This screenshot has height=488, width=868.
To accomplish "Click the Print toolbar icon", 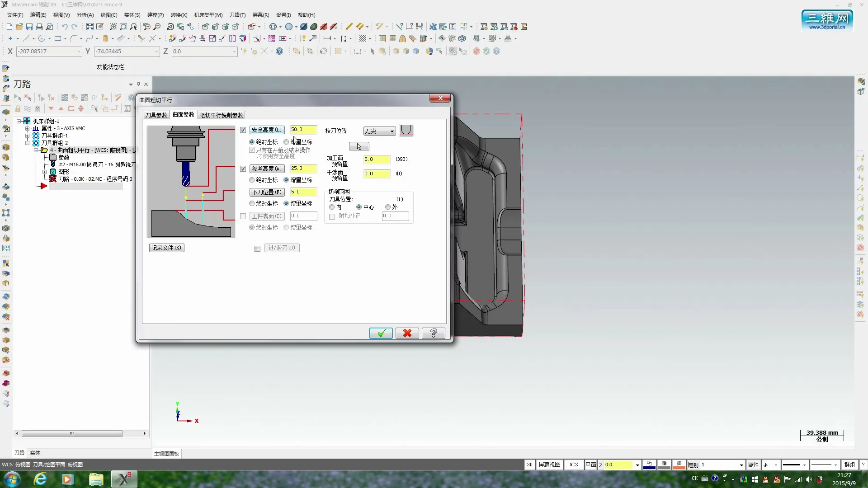I will (x=39, y=27).
